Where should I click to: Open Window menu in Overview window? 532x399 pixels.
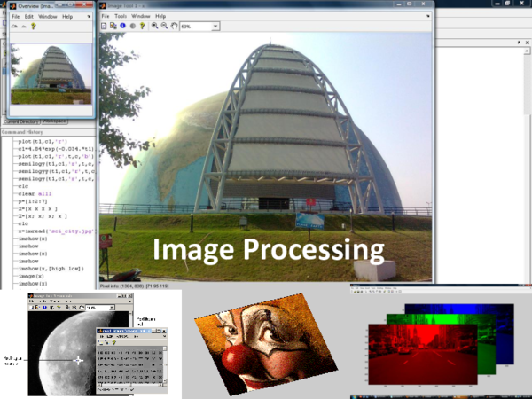(48, 16)
